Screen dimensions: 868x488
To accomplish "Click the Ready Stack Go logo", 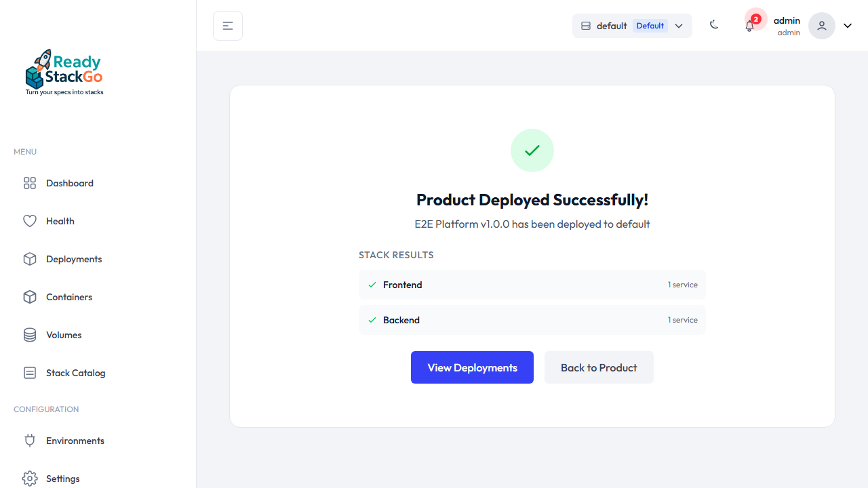I will 64,71.
